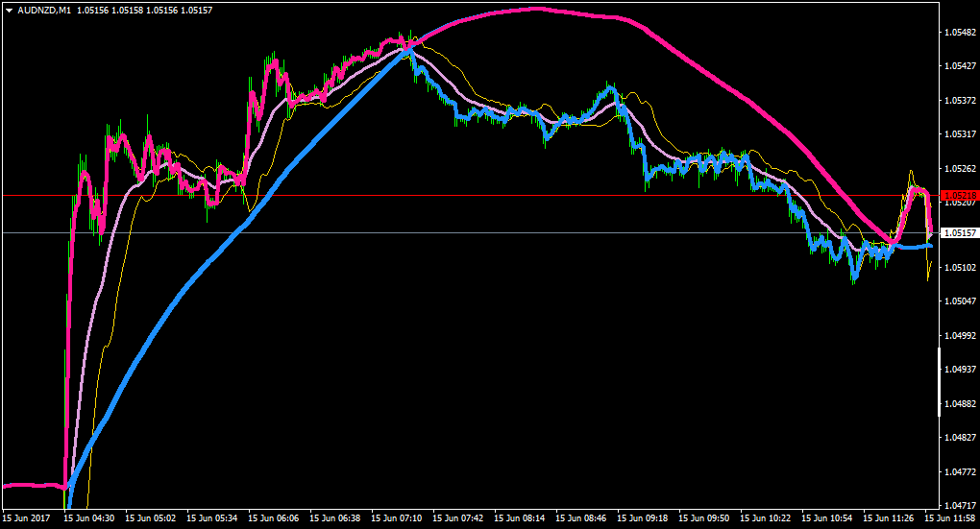
Task: Click the current price label 1.05157
Action: tap(960, 233)
